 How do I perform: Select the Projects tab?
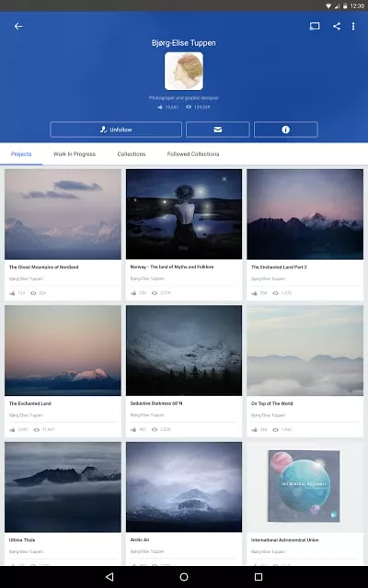point(21,153)
